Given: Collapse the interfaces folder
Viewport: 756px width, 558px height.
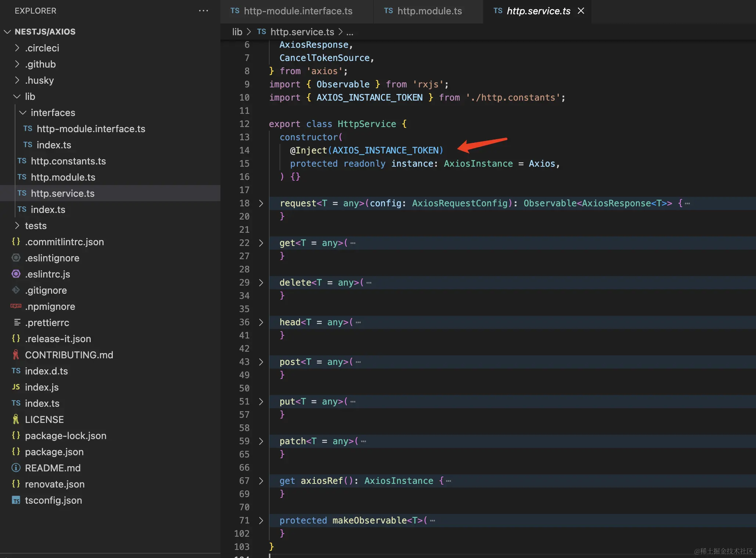Looking at the screenshot, I should click(23, 113).
